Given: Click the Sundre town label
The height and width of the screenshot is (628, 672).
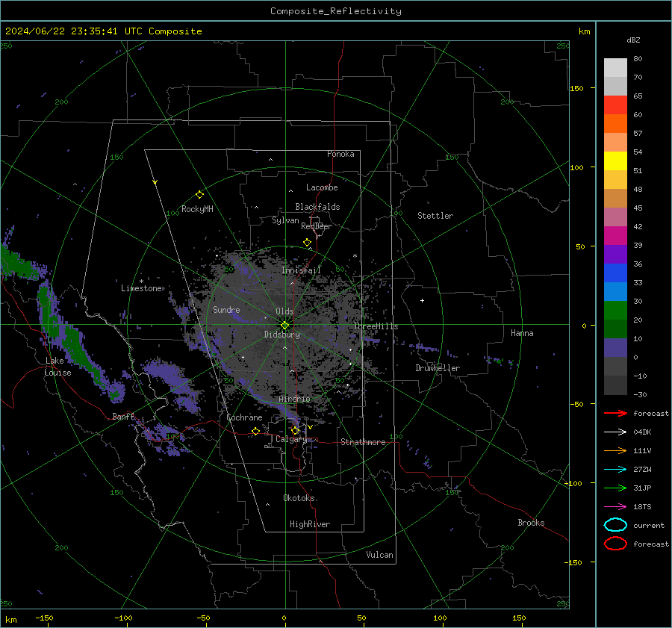Looking at the screenshot, I should tap(226, 309).
